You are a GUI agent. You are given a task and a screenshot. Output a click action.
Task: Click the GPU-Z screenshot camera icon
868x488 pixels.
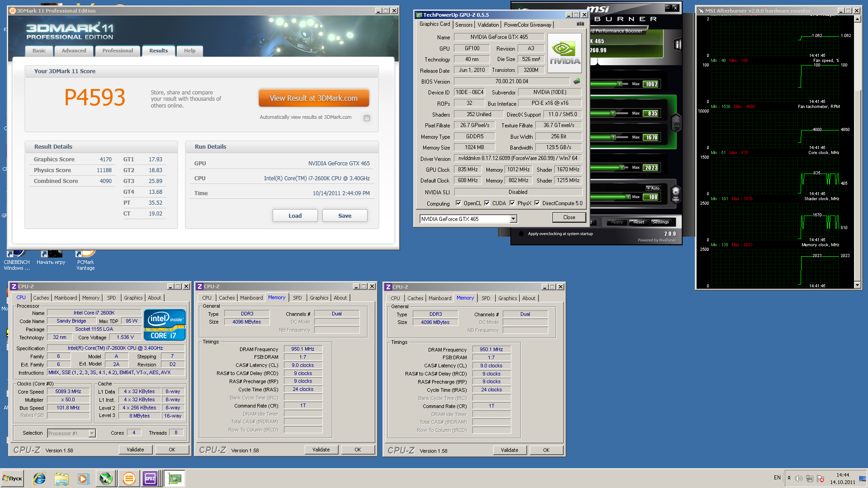[580, 24]
